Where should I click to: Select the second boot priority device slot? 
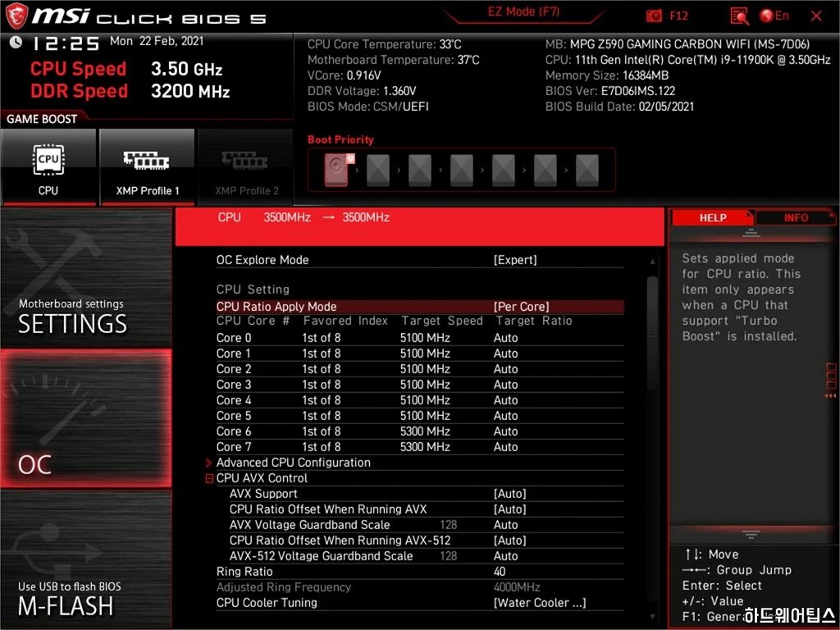(378, 170)
